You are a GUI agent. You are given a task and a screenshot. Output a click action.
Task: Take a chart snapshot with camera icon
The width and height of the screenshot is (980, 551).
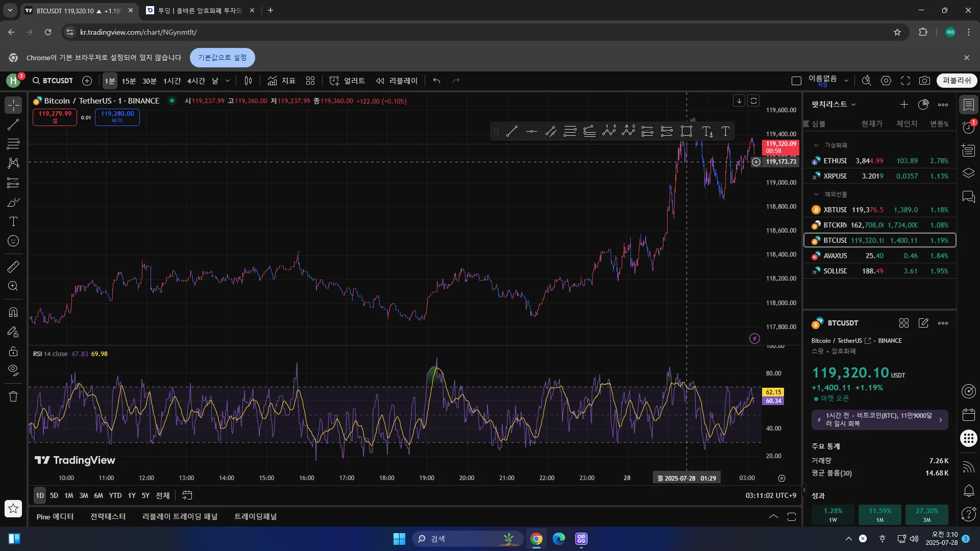(x=924, y=81)
